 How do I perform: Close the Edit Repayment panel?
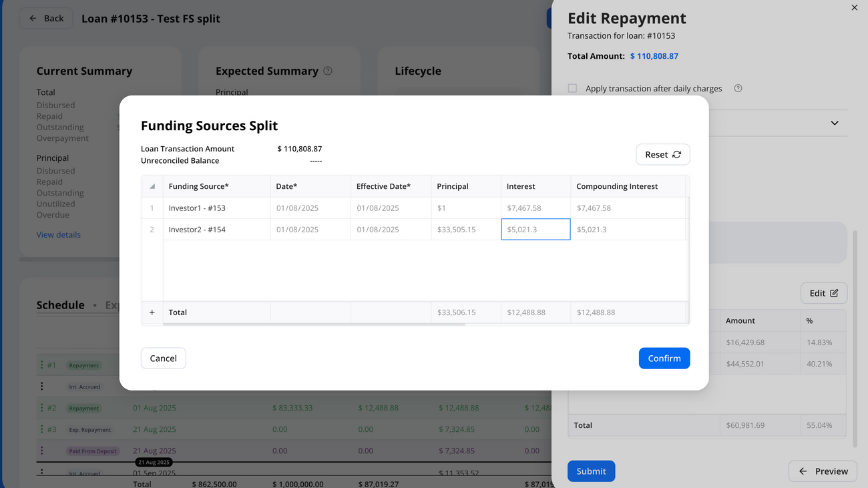(x=854, y=8)
